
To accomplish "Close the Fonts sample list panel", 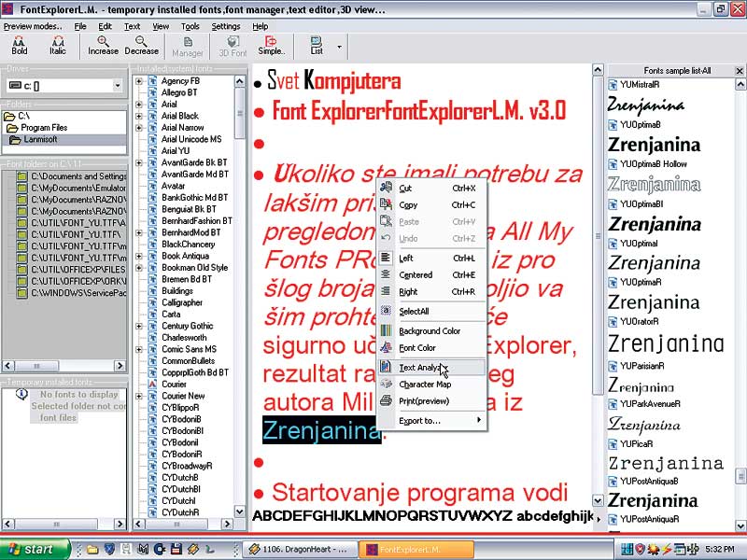I will tap(740, 71).
